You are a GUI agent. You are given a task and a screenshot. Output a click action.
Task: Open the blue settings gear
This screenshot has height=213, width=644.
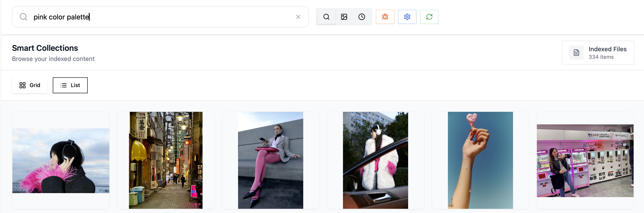(407, 17)
